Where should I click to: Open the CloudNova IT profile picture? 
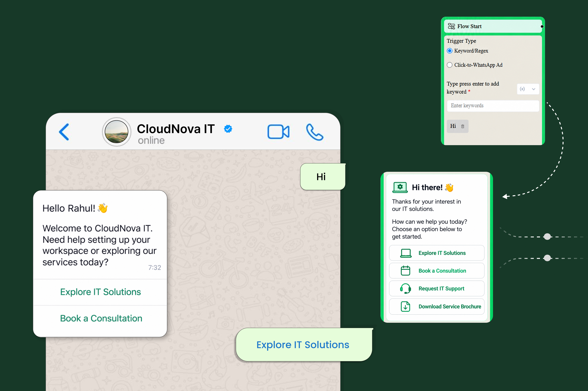(x=117, y=132)
